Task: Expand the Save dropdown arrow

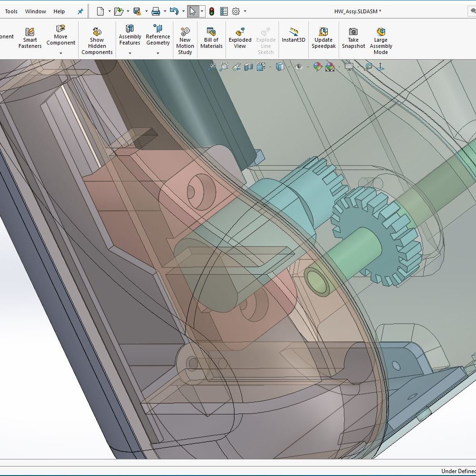Action: [x=146, y=11]
